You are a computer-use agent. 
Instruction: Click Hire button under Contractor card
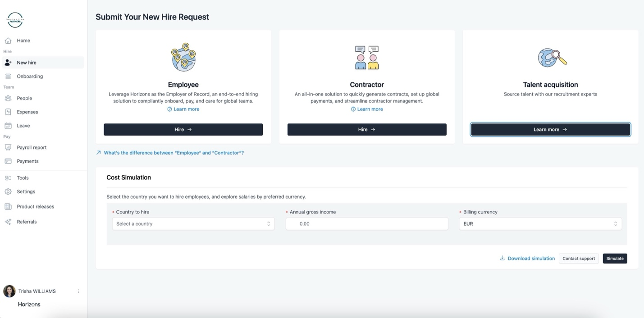[367, 130]
